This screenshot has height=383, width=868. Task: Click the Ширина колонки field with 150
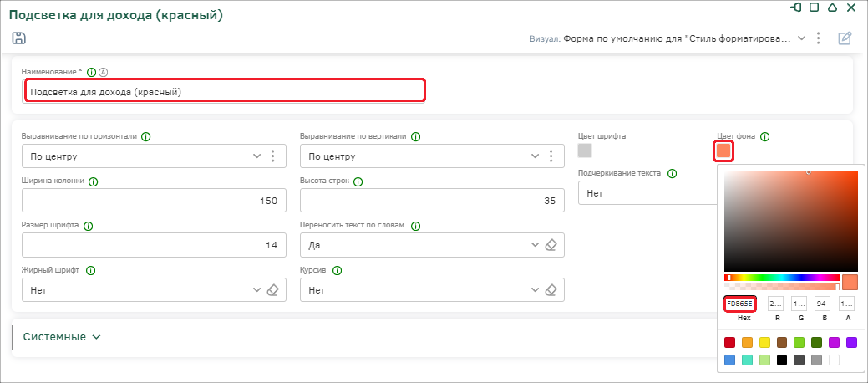click(x=154, y=200)
